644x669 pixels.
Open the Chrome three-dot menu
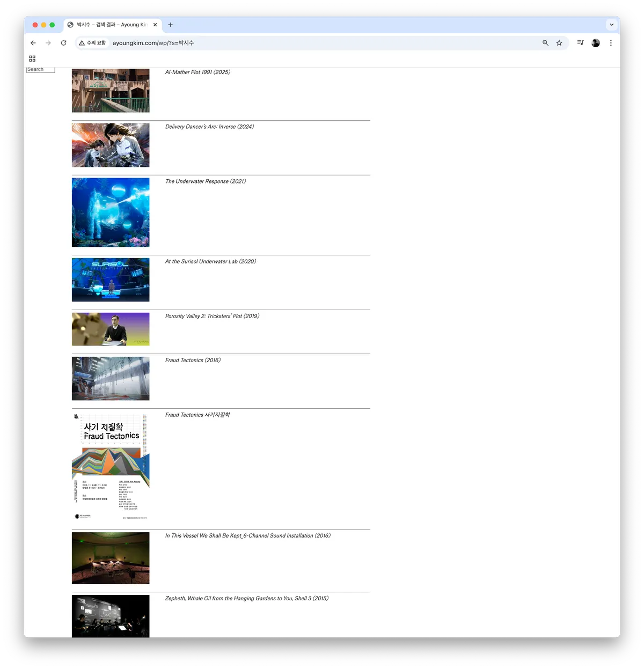(611, 43)
